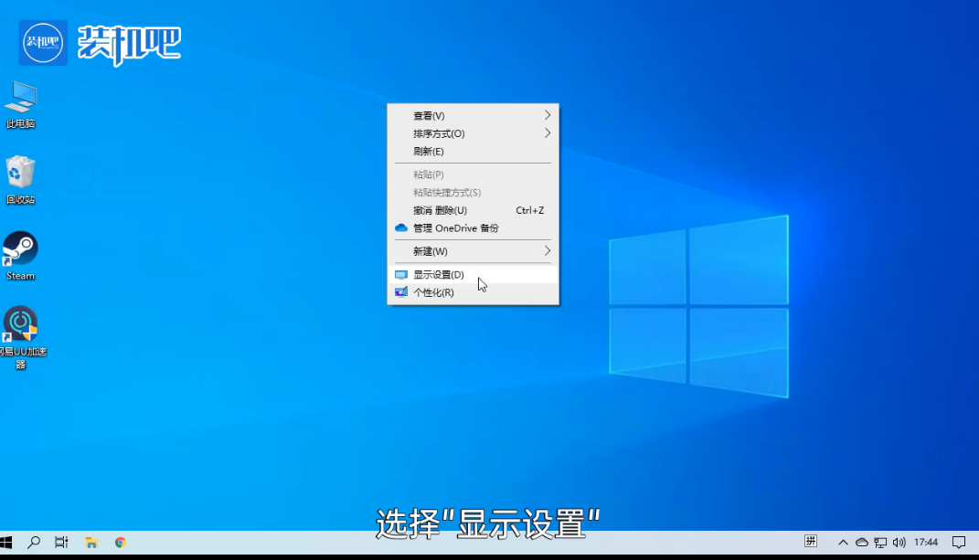This screenshot has width=979, height=560.
Task: Start 网易UU加速器 from the desktop
Action: [19, 327]
